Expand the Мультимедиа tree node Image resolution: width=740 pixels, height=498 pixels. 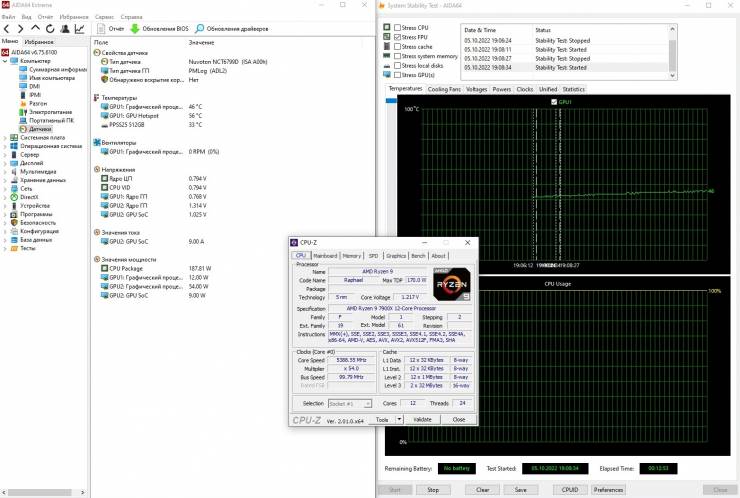[x=5, y=171]
